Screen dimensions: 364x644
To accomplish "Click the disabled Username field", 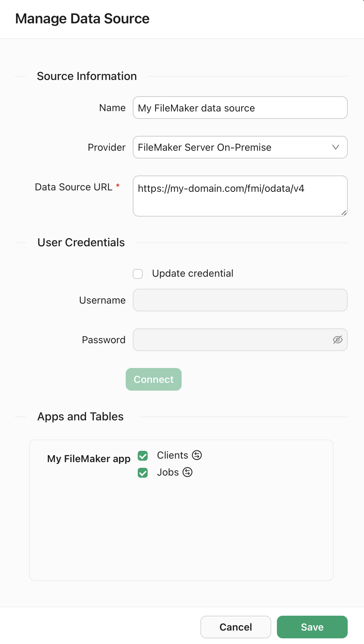I will (x=240, y=300).
